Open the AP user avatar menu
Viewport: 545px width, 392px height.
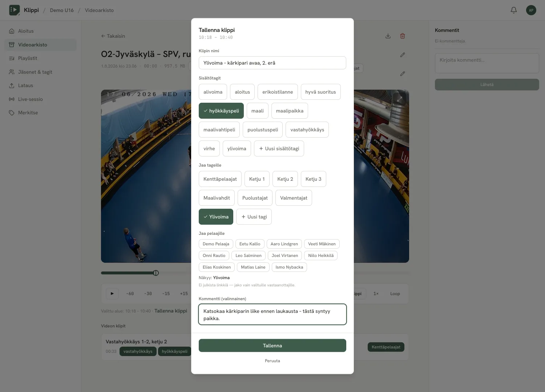pos(531,10)
